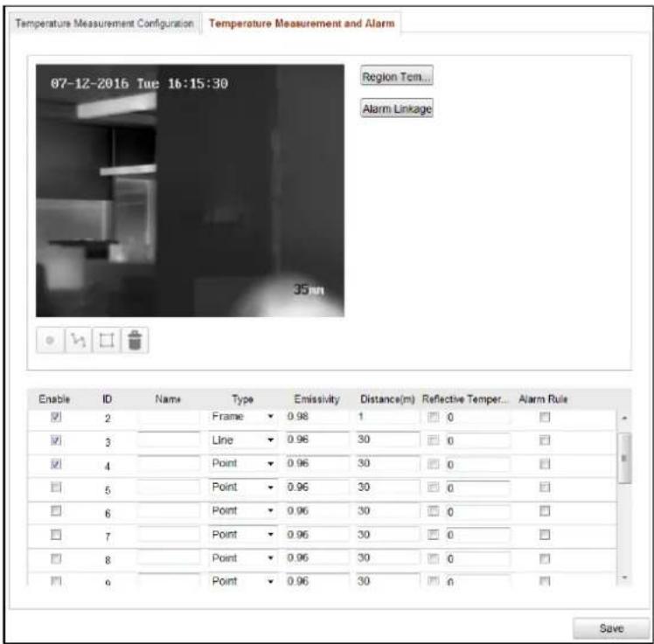This screenshot has height=644, width=654.
Task: Click Distance field for ID 8
Action: [388, 557]
